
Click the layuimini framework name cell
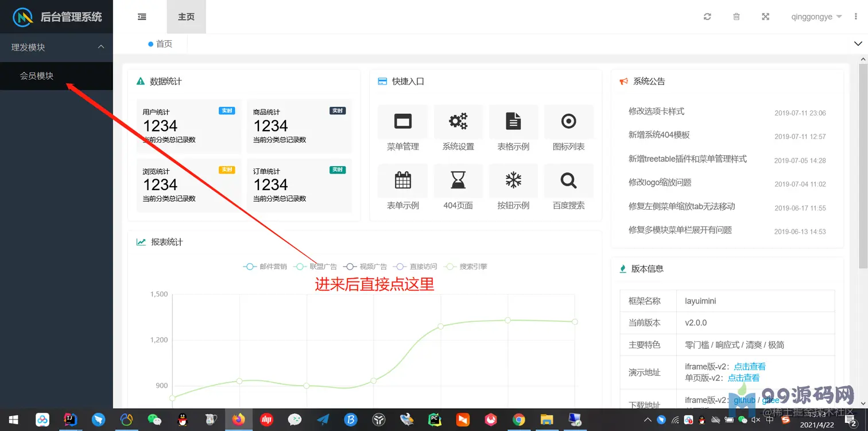(x=755, y=301)
